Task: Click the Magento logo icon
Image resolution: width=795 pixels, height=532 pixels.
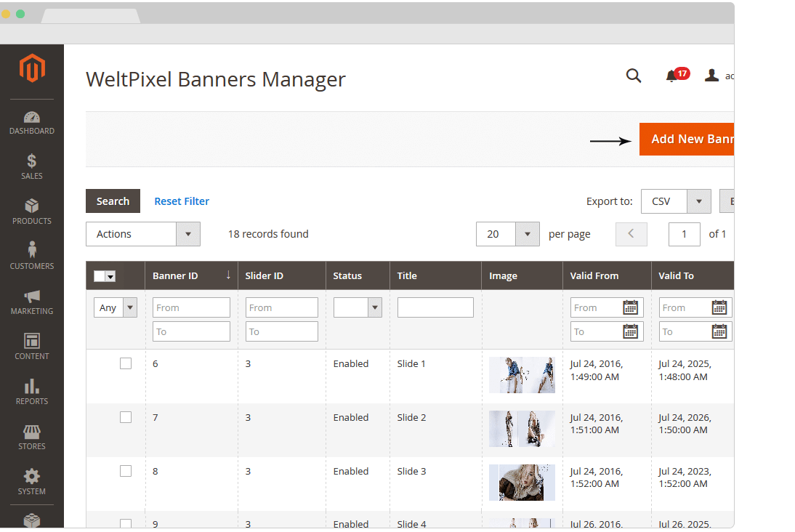Action: tap(32, 69)
